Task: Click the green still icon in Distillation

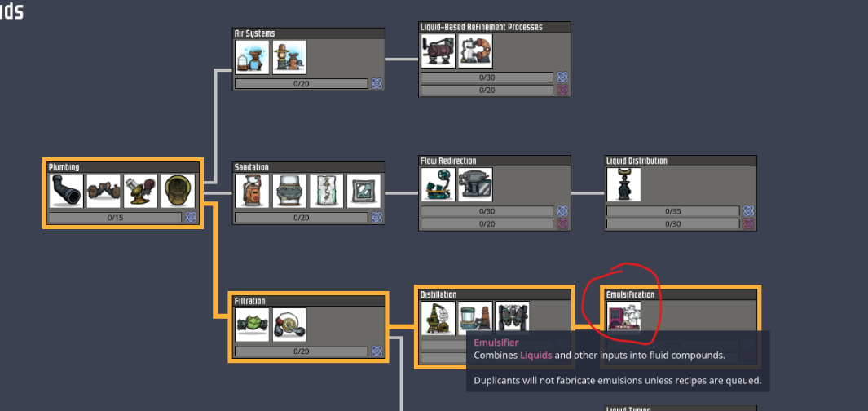Action: point(438,318)
